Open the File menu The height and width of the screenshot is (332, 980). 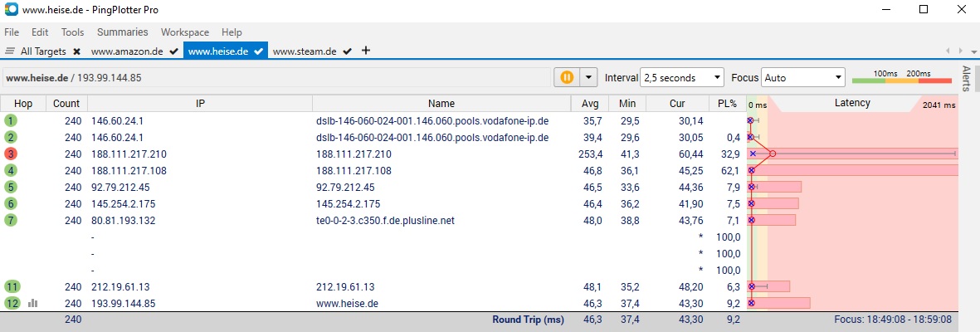[x=12, y=32]
